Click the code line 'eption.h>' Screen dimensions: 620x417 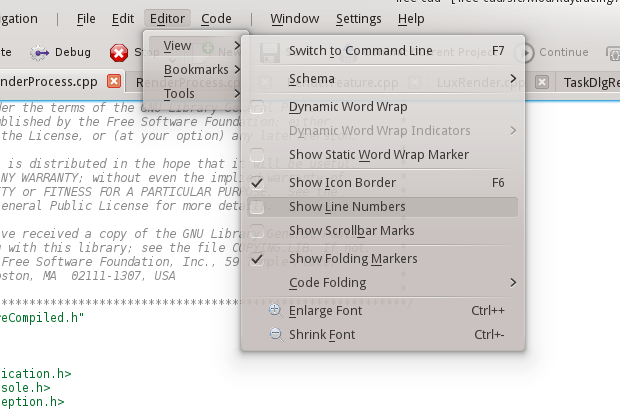coord(32,402)
